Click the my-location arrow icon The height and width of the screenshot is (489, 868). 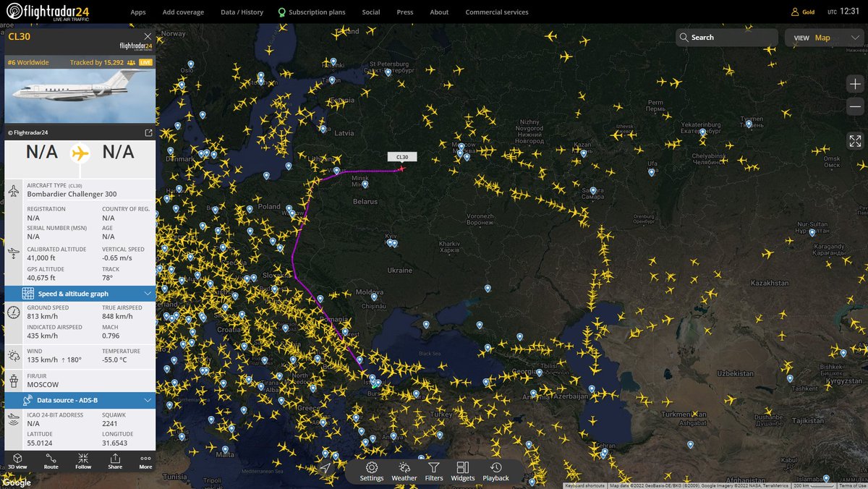coord(325,469)
